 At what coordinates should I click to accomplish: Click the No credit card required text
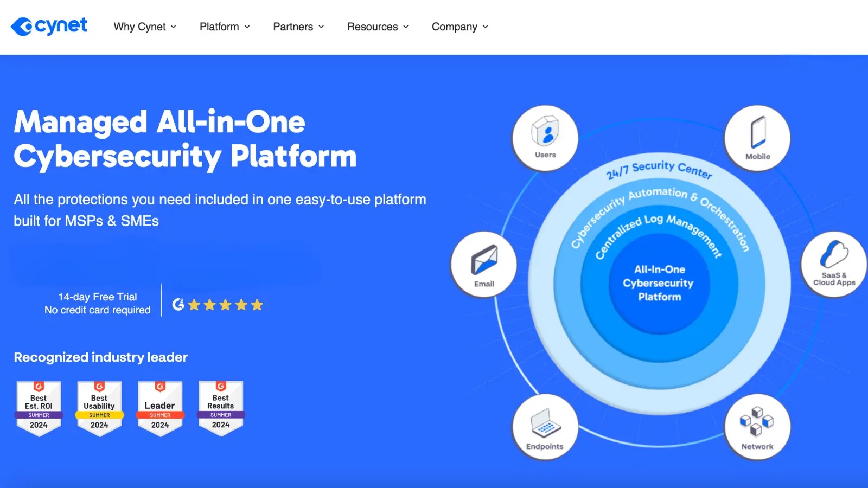[x=98, y=310]
